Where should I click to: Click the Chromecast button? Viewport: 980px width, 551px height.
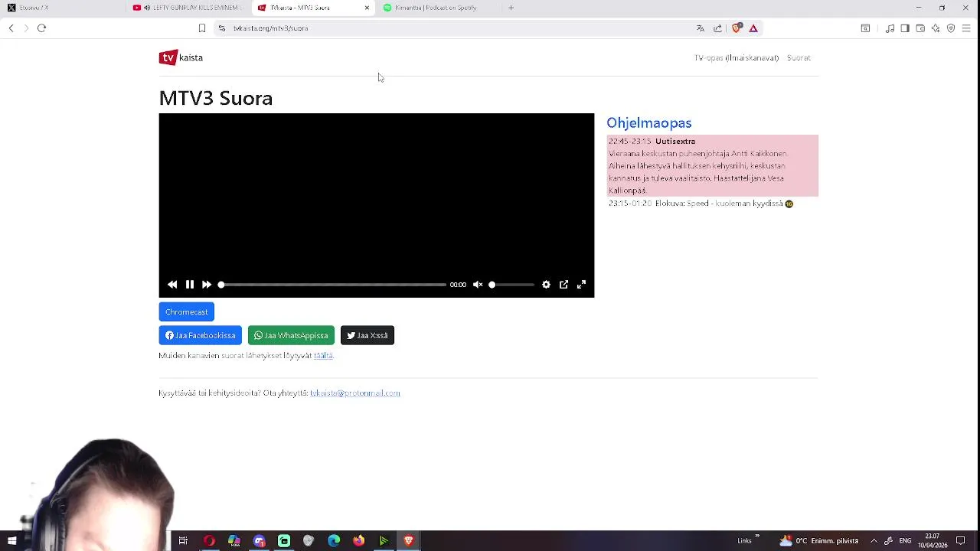(x=187, y=312)
